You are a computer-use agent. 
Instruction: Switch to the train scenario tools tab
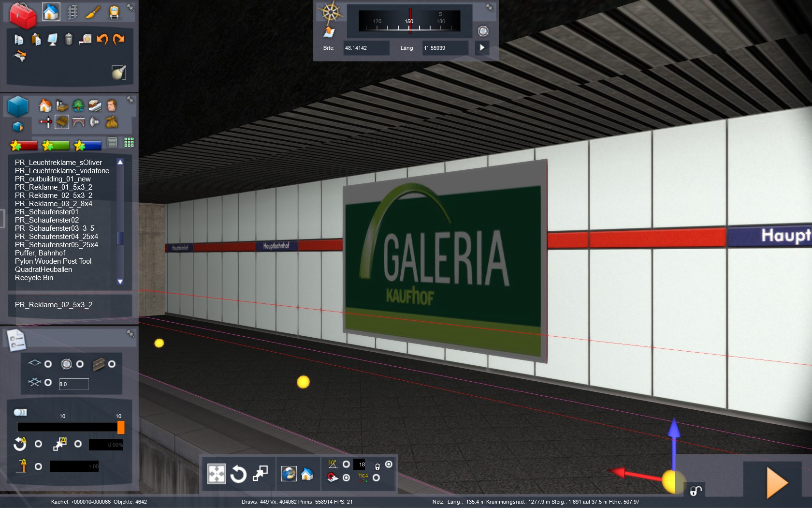click(114, 12)
